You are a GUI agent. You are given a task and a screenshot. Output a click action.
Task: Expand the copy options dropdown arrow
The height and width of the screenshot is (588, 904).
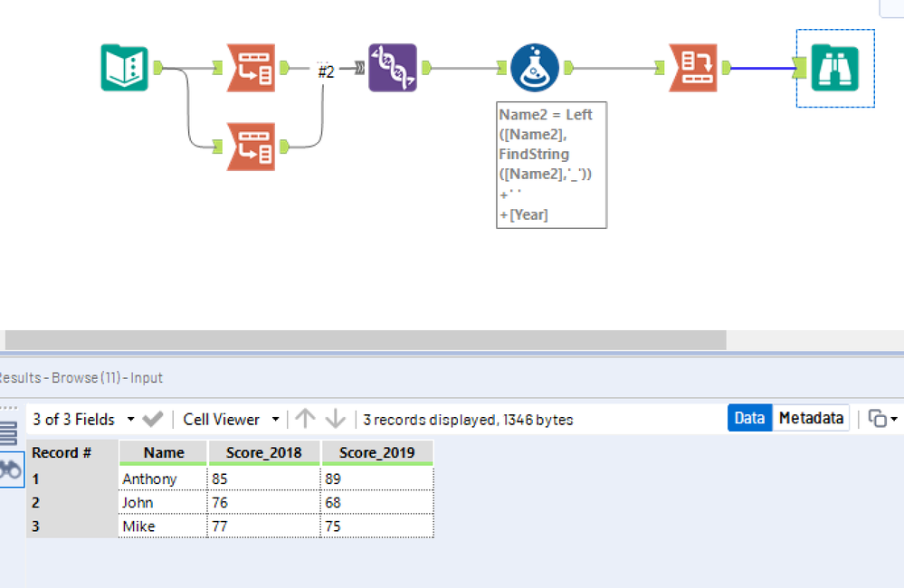(x=894, y=419)
